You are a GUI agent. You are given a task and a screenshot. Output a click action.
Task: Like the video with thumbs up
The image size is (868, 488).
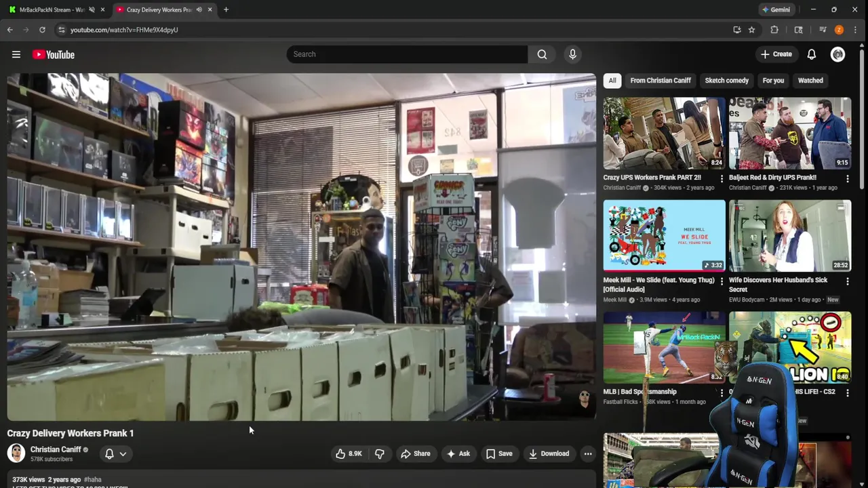(x=349, y=453)
